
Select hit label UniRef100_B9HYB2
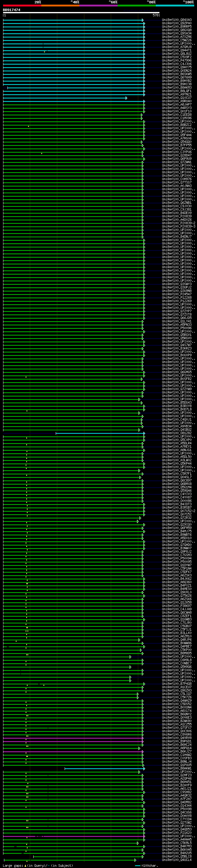177,81
